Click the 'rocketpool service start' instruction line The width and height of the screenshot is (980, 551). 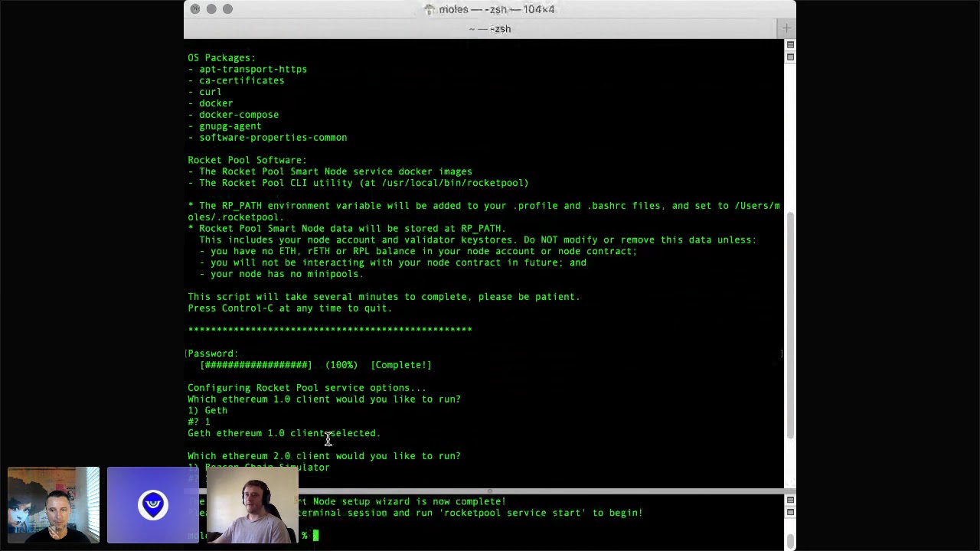[469, 514]
